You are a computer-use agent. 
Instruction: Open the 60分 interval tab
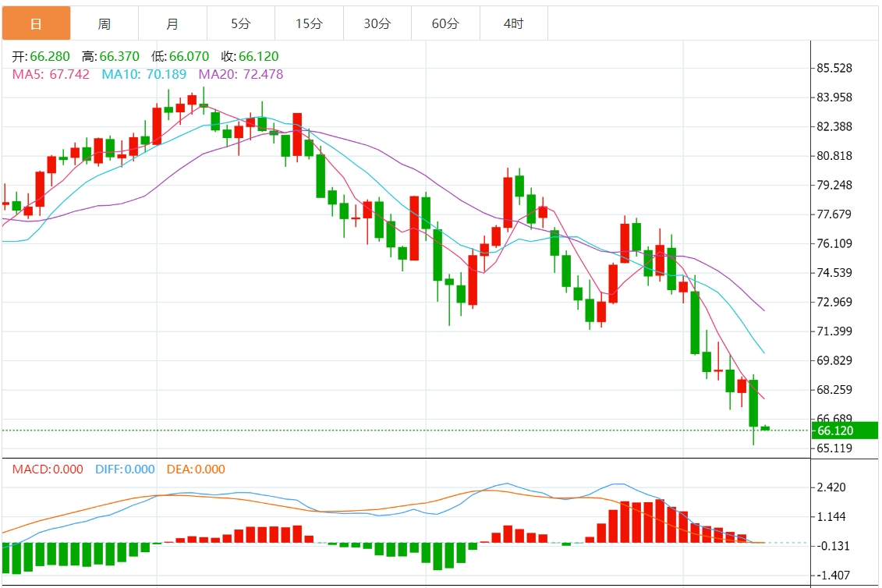pyautogui.click(x=445, y=23)
